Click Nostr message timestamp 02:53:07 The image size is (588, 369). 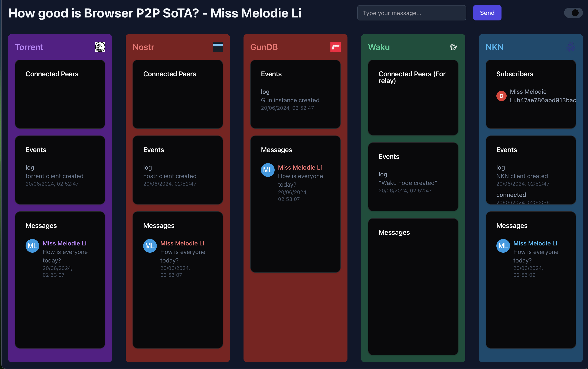tap(175, 271)
